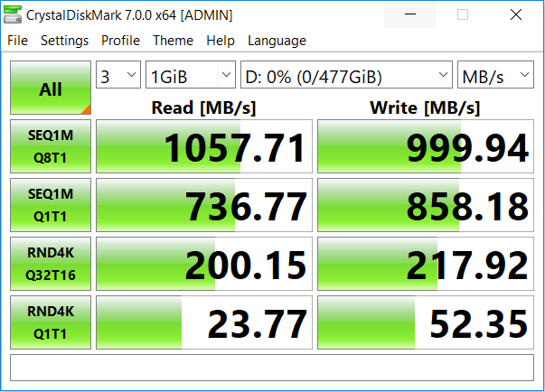Expand the test count dropdown showing 3
This screenshot has width=545, height=392.
pos(119,76)
